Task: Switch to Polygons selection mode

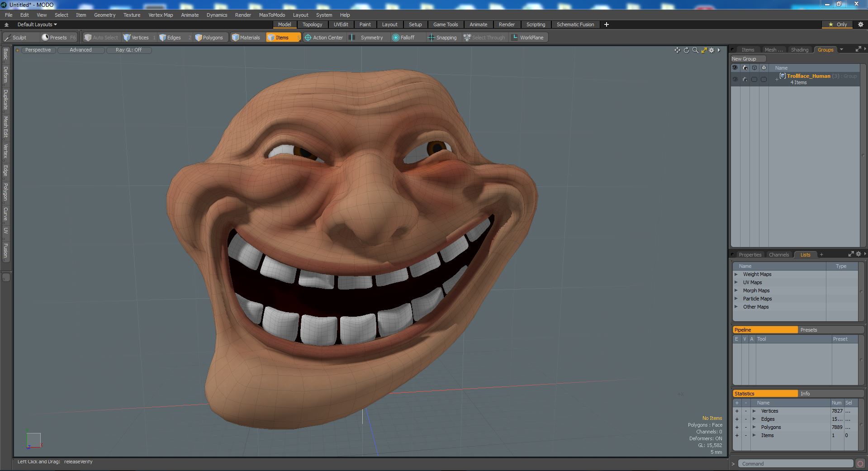Action: pos(209,38)
